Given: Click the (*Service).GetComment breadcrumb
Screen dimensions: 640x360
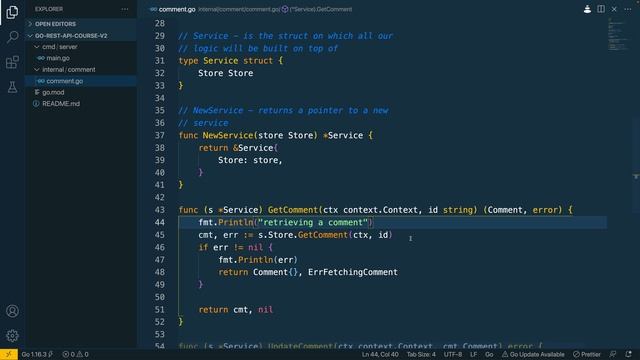Looking at the screenshot, I should click(321, 9).
